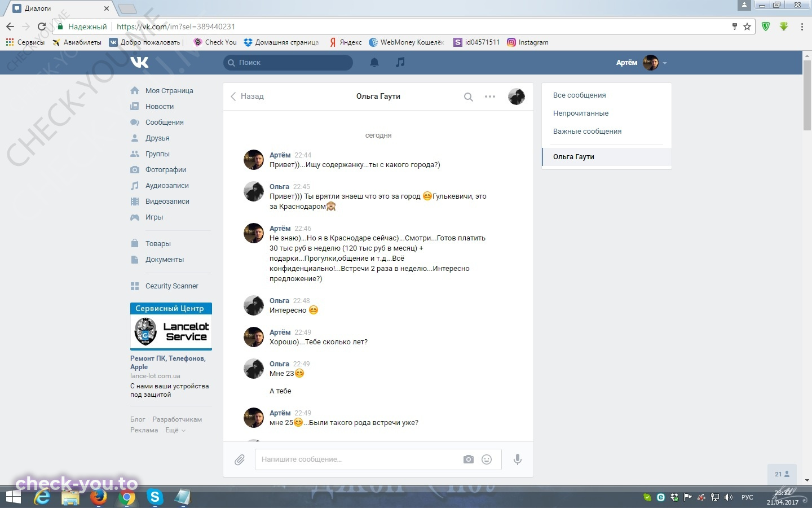Open the Instagram bookmark
812x508 pixels.
[527, 42]
